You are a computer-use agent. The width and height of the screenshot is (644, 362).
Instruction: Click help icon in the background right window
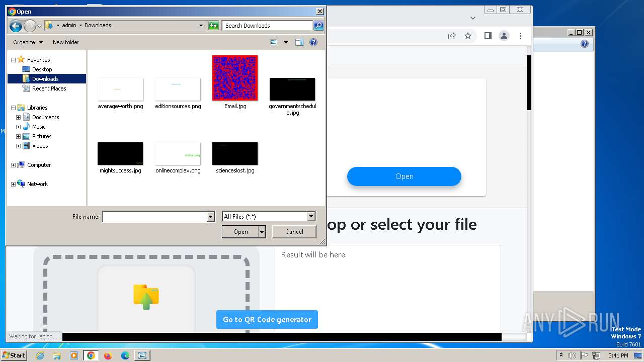tap(584, 44)
